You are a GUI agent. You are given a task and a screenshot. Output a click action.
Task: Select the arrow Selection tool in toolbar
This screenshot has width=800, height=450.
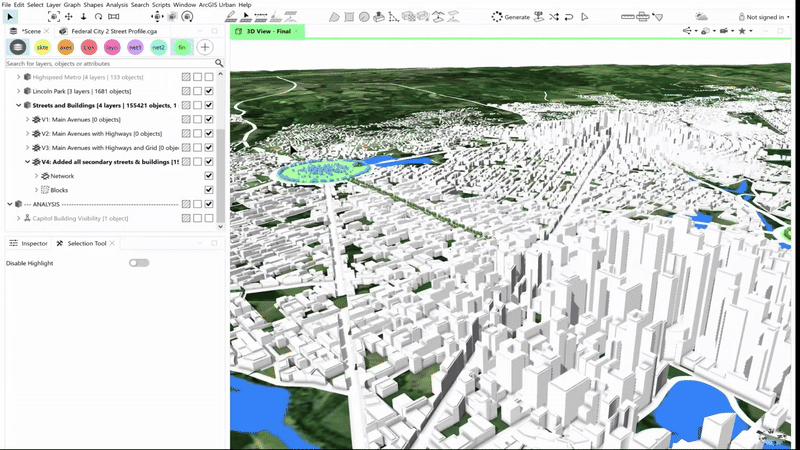[10, 17]
